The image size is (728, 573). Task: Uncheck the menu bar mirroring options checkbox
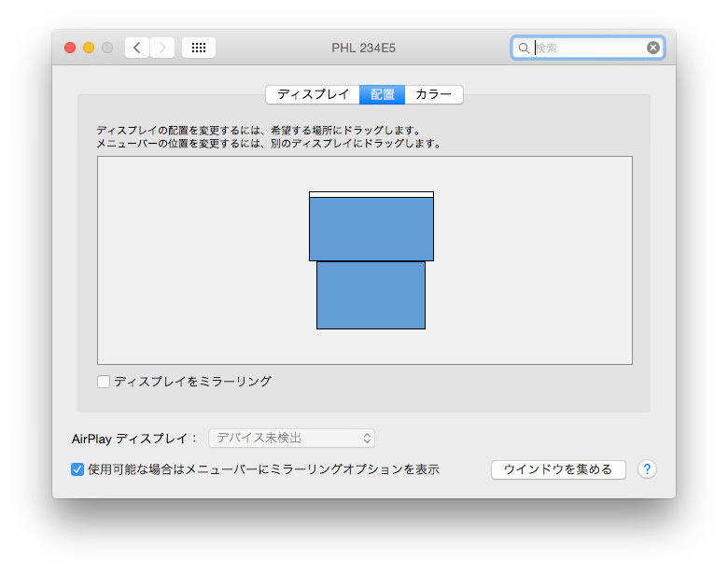77,469
